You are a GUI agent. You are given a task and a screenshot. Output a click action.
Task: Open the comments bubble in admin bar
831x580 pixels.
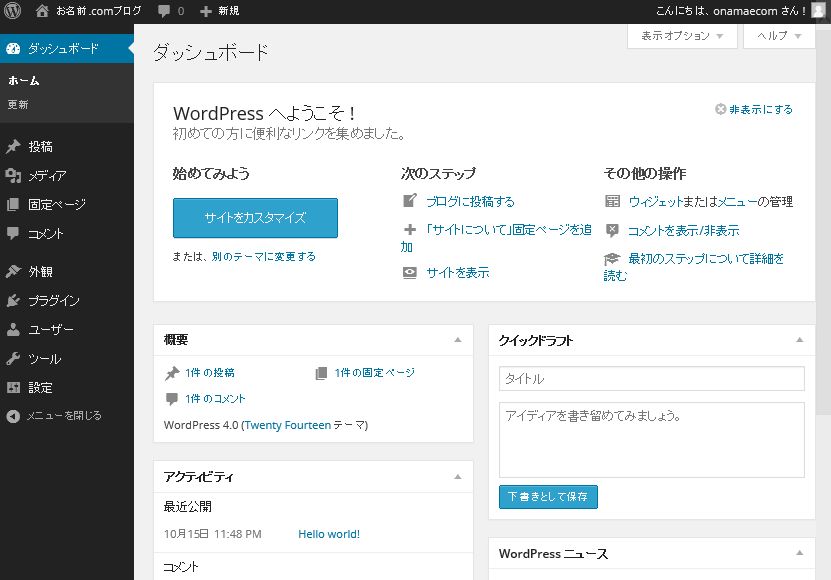click(x=164, y=11)
